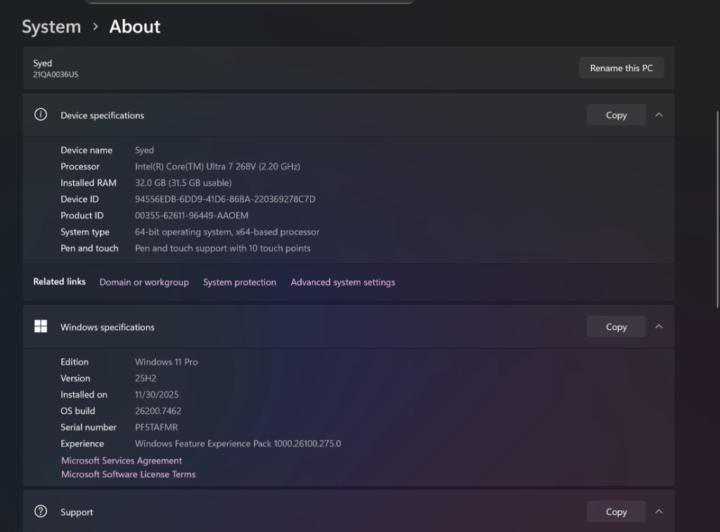Click the Device specifications info icon
The image size is (720, 532).
(41, 115)
